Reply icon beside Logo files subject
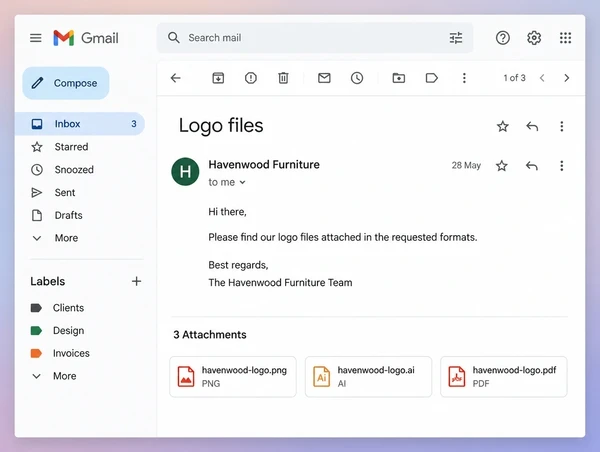The height and width of the screenshot is (452, 600). (532, 126)
